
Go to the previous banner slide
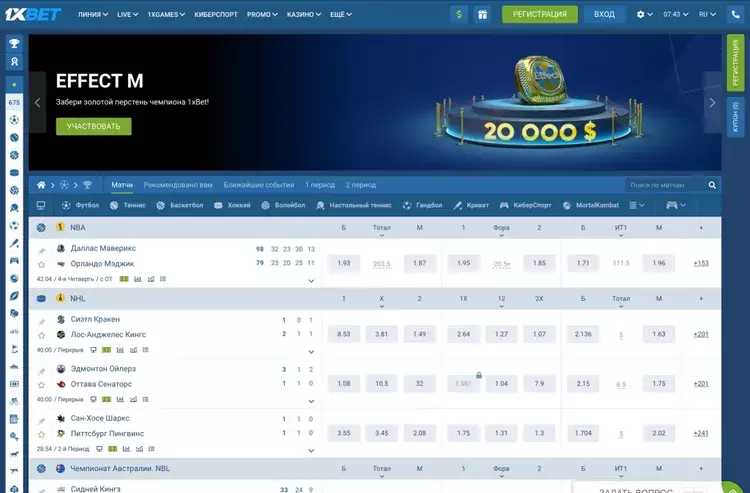click(37, 102)
